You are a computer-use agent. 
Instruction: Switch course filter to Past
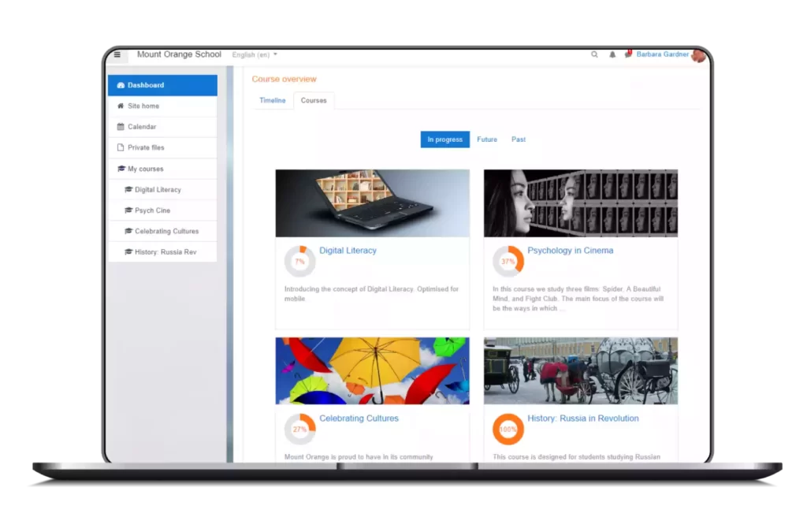519,140
